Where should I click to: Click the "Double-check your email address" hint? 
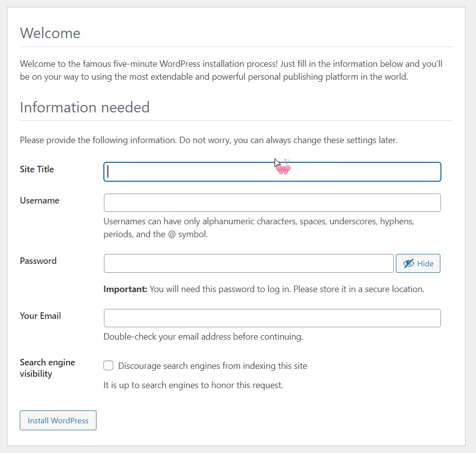203,337
